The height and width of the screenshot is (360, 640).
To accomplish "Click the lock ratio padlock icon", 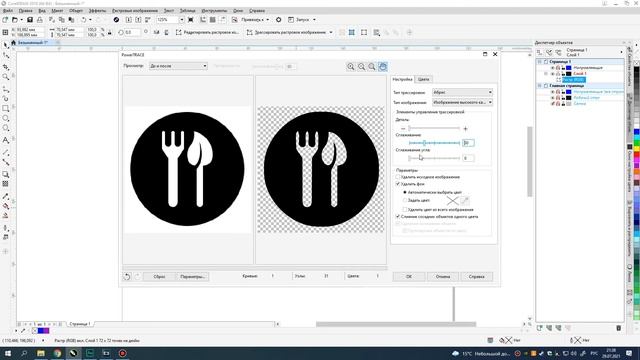I will 109,32.
